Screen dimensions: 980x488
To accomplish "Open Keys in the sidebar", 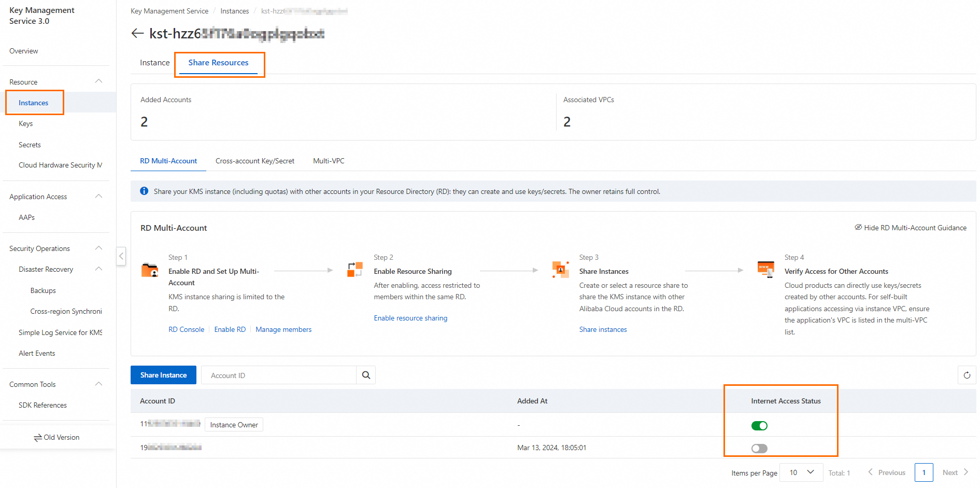I will [x=26, y=123].
